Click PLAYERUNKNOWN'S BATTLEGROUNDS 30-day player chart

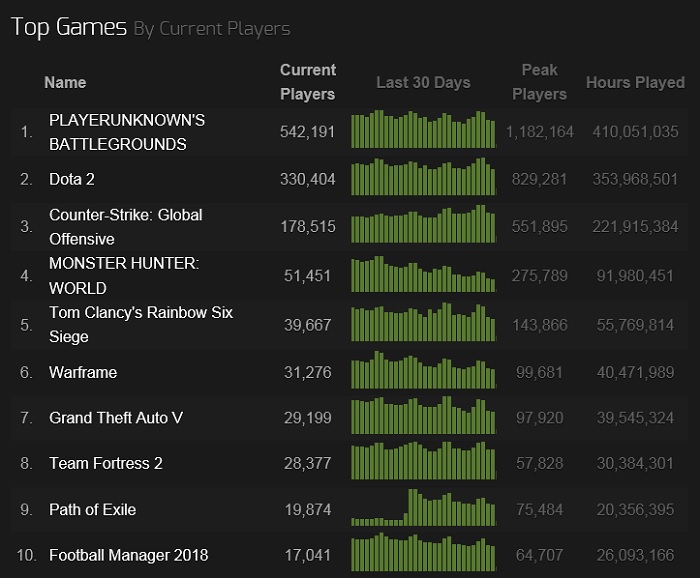tap(423, 131)
